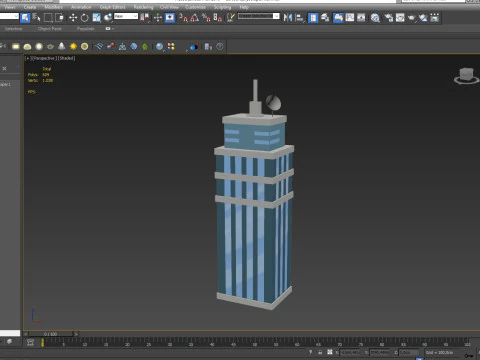Activate the Select and Move tool

point(73,17)
